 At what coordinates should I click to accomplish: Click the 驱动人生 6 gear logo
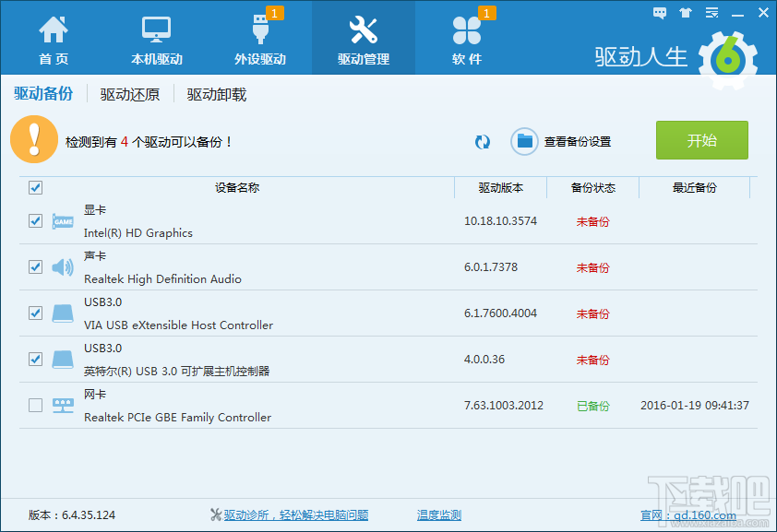(727, 60)
